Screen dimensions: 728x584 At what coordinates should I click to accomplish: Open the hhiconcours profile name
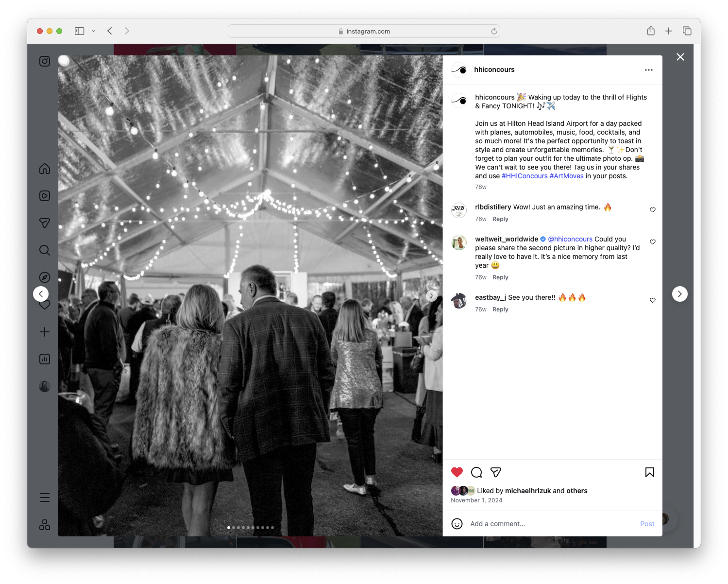(x=494, y=69)
